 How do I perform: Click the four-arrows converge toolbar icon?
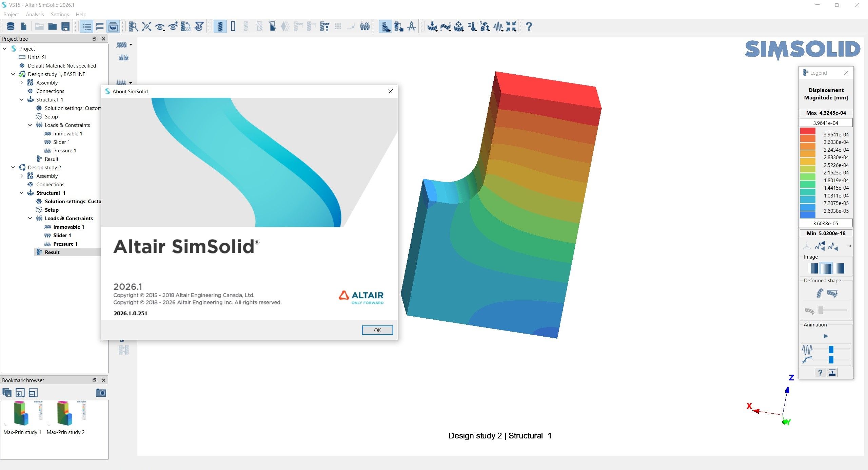tap(511, 26)
